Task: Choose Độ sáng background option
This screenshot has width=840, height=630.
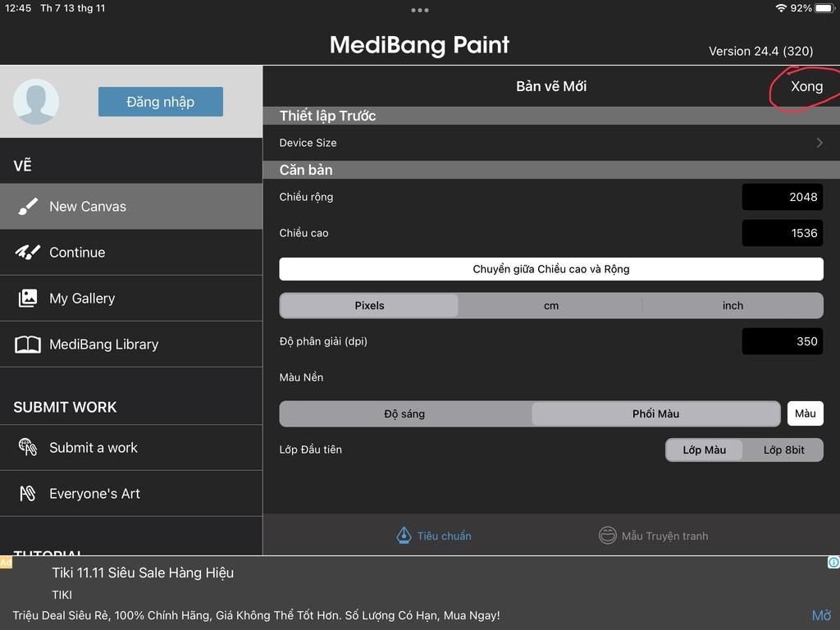Action: (404, 413)
